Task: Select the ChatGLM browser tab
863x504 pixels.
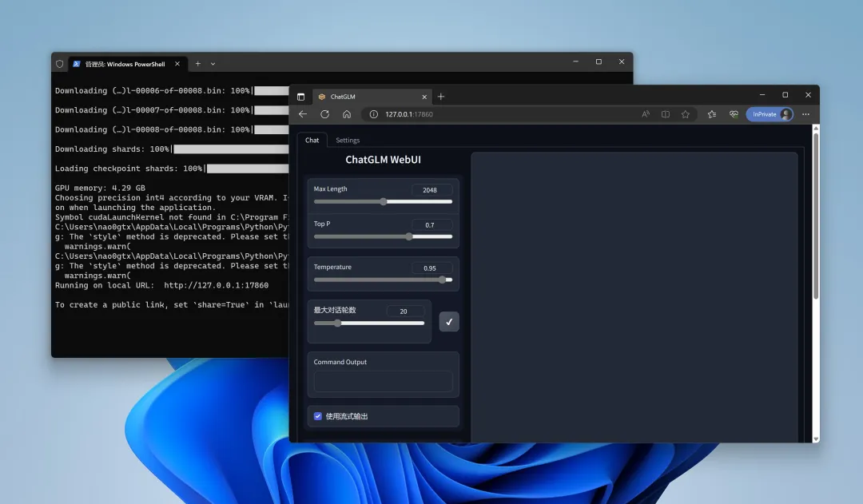Action: coord(372,97)
